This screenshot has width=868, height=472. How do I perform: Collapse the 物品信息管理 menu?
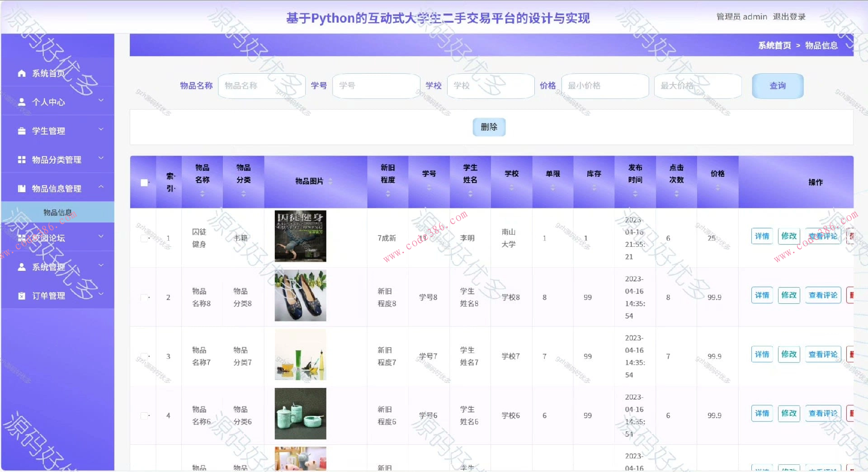pos(100,187)
